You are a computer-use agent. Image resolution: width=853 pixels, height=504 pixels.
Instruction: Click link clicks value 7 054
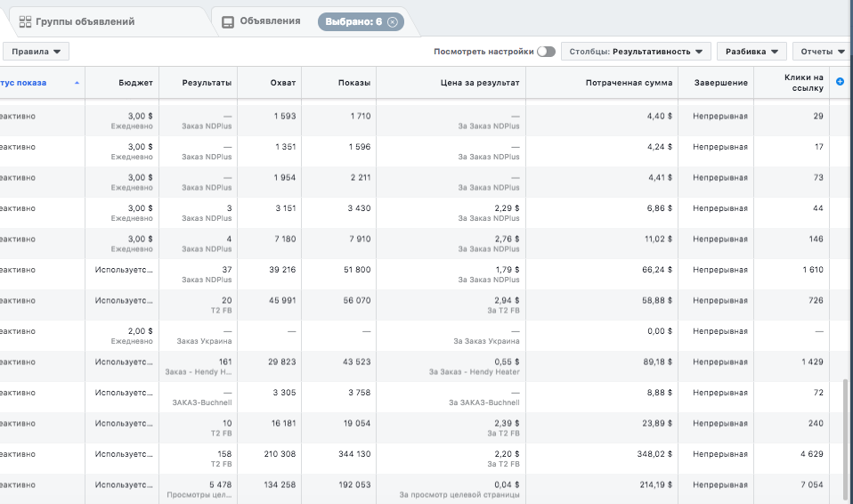tap(812, 484)
